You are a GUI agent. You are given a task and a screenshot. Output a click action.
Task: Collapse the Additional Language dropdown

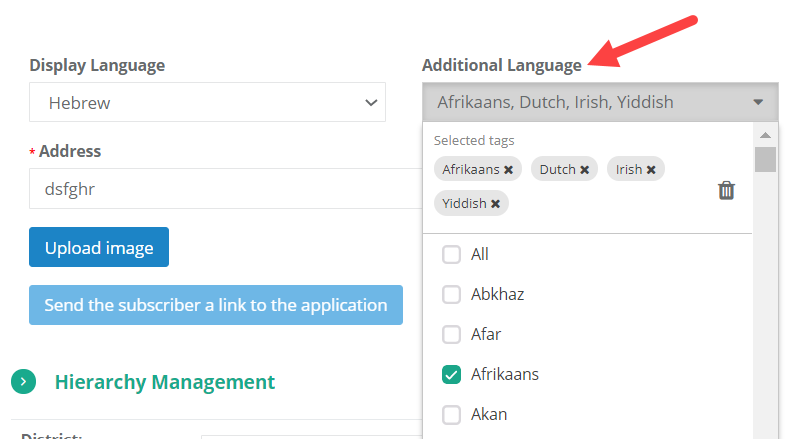(758, 102)
